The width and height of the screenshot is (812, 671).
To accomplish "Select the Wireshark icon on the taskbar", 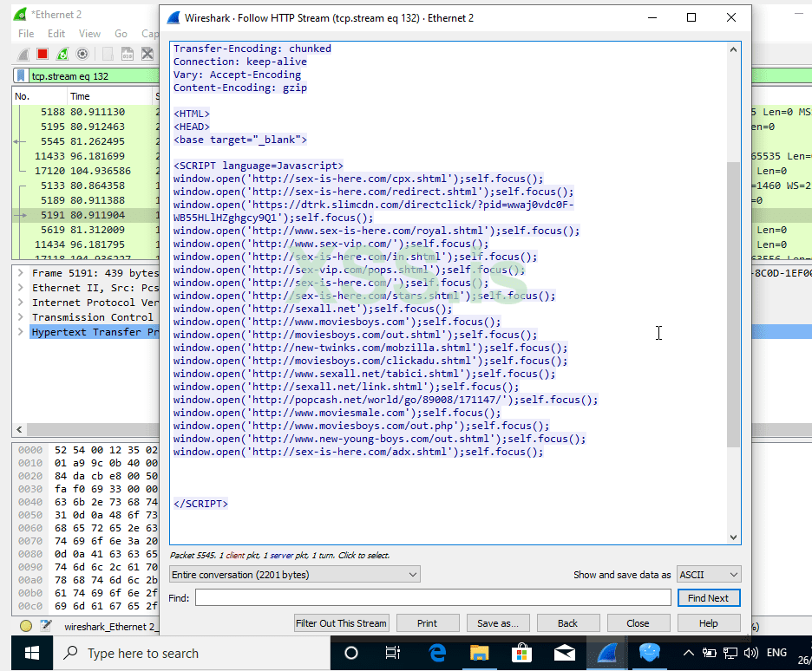I will point(606,653).
